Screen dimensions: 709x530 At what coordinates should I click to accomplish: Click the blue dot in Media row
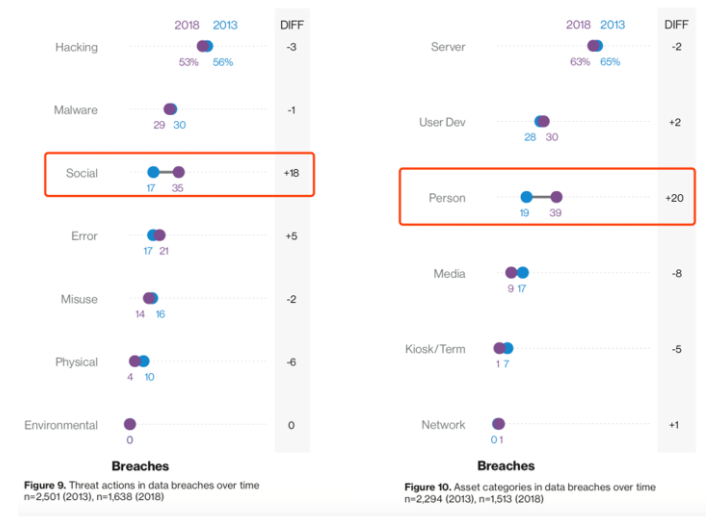click(522, 272)
